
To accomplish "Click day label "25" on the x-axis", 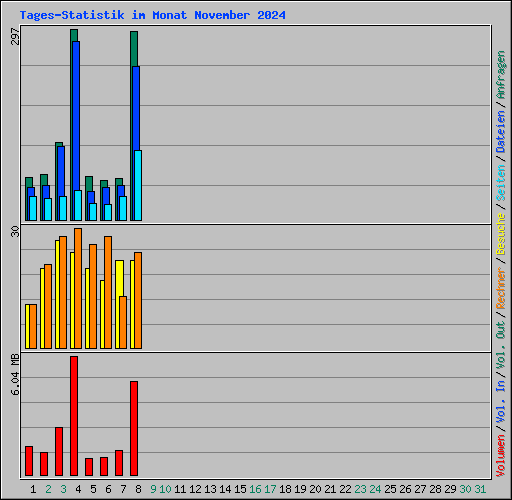I will (x=390, y=489).
